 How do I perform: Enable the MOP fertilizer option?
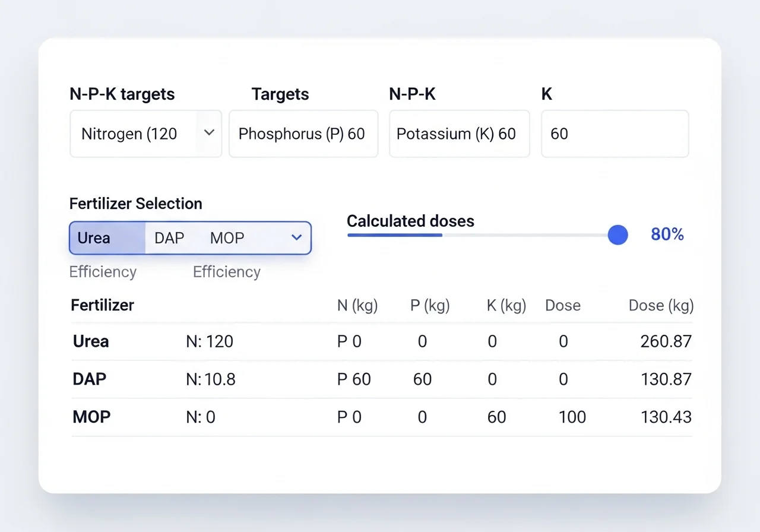(x=226, y=237)
